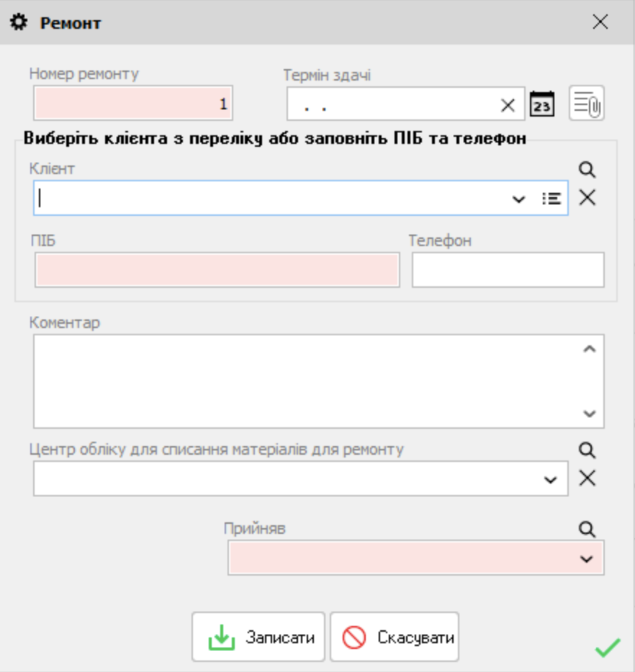Click inside the Номер ремонту field
Image resolution: width=635 pixels, height=672 pixels.
[x=133, y=102]
